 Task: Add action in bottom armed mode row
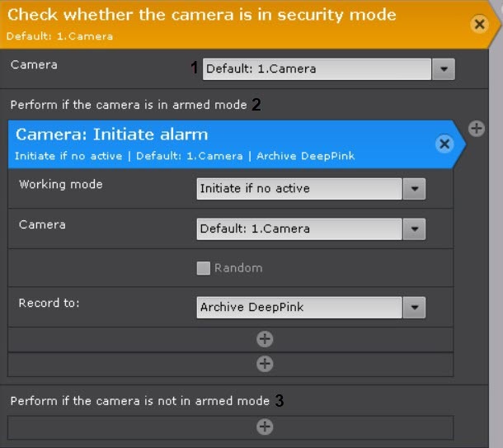265,363
